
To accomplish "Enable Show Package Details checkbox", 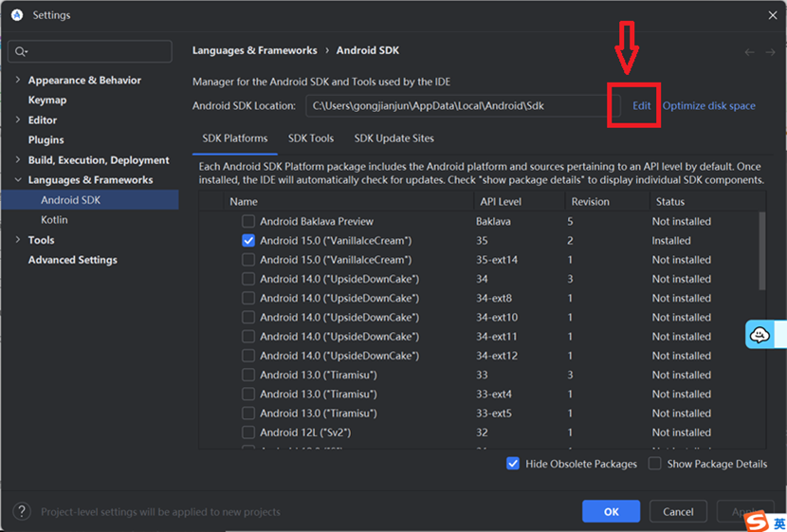I will click(x=654, y=464).
